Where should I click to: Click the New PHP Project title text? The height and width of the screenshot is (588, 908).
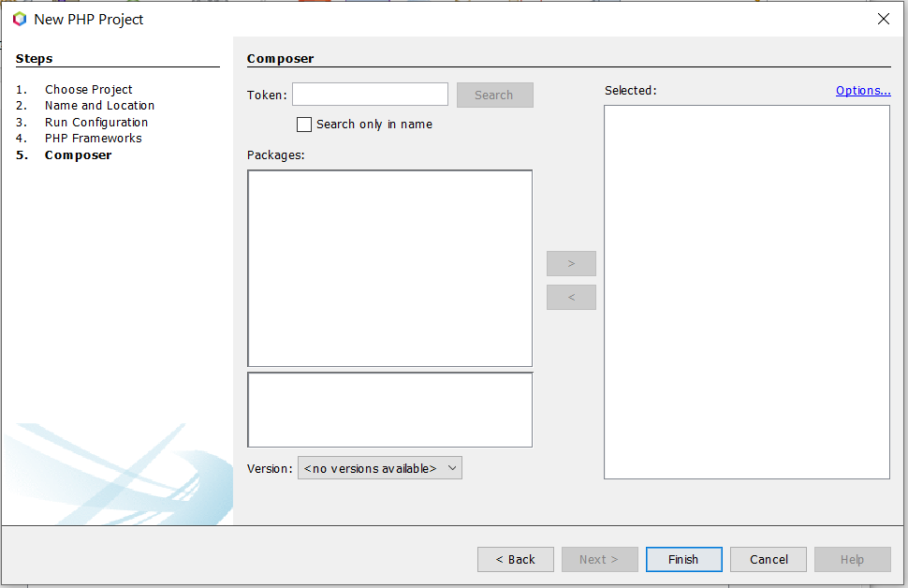coord(89,19)
